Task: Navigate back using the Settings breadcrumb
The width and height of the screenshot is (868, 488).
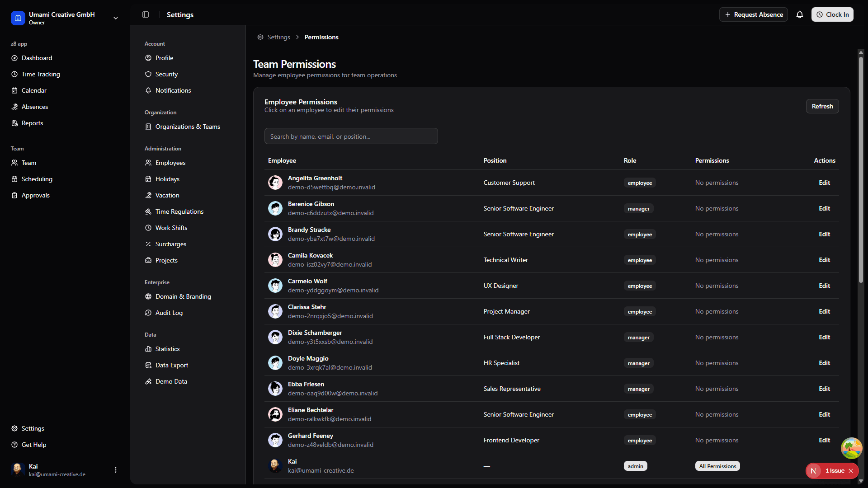Action: [x=278, y=37]
